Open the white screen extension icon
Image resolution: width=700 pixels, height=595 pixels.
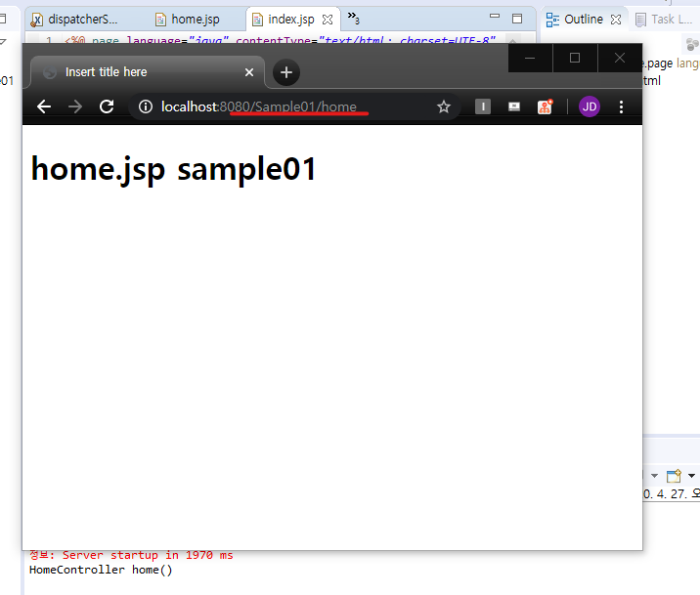[x=514, y=106]
